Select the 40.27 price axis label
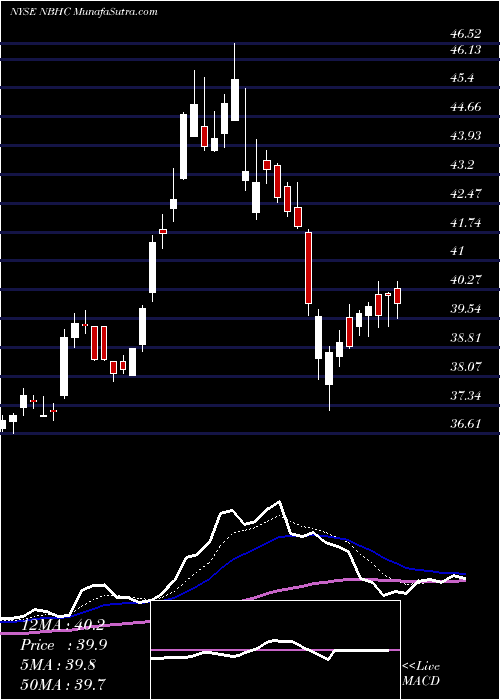The height and width of the screenshot is (700, 500). click(x=465, y=280)
